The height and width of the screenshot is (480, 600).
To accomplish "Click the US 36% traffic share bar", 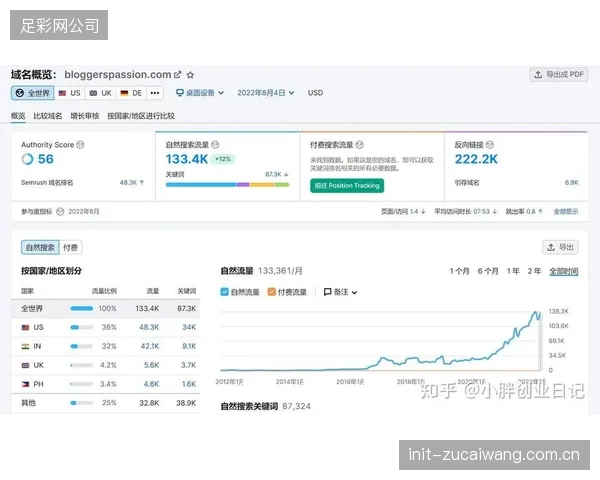I will [82, 327].
